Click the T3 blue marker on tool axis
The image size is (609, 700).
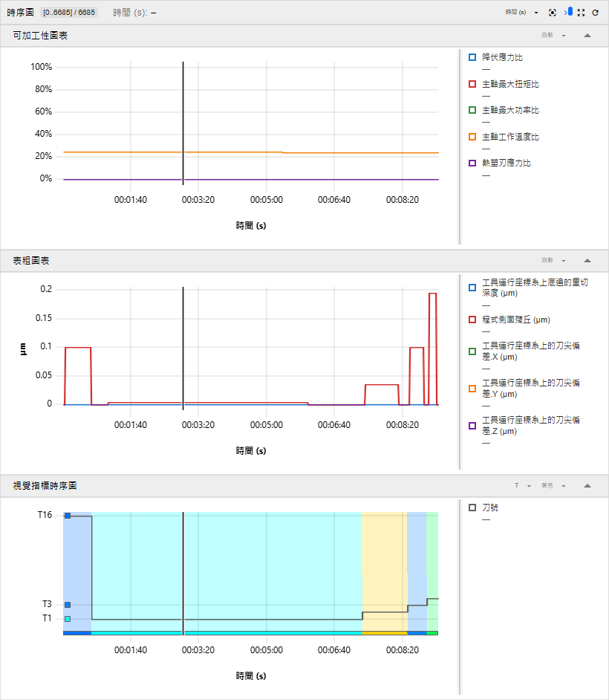(x=68, y=605)
